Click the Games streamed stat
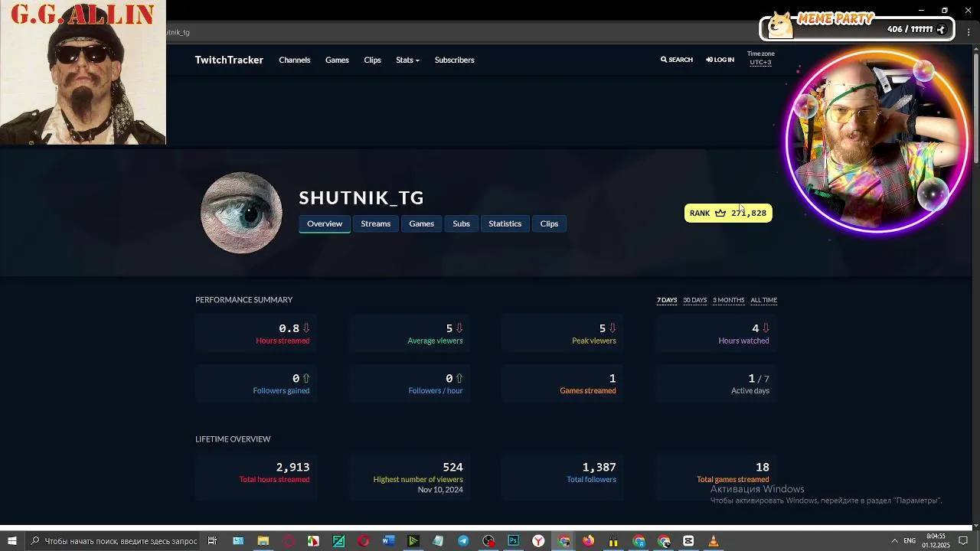This screenshot has width=980, height=551. pyautogui.click(x=563, y=384)
